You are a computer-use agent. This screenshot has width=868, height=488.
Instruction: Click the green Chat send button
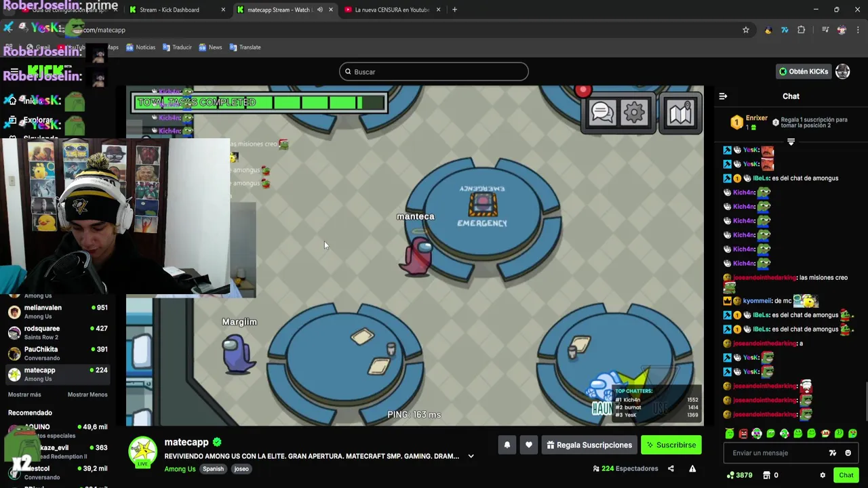846,475
